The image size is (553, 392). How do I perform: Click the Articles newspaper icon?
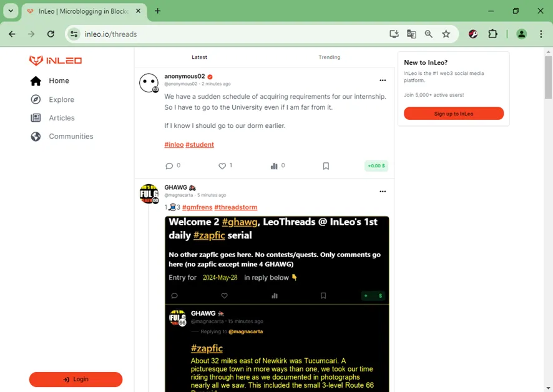click(36, 118)
